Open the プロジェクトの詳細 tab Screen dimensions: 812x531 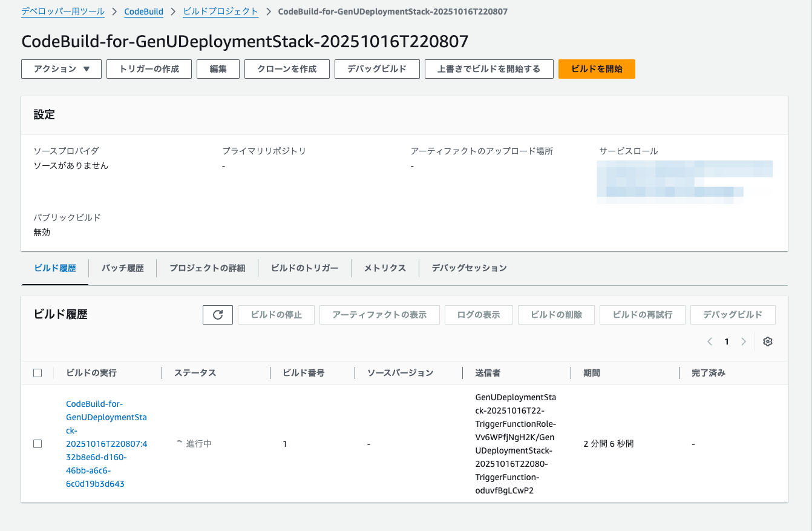tap(207, 268)
